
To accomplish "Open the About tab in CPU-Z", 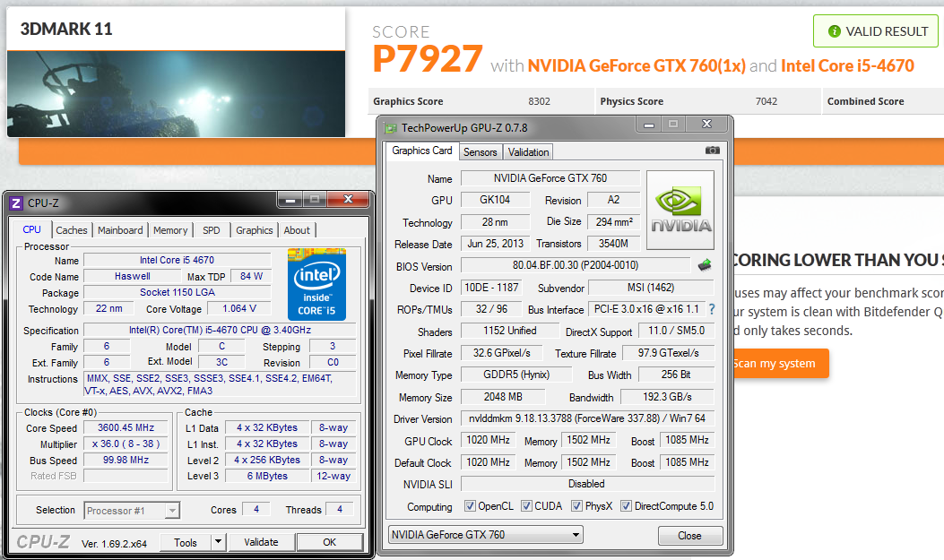I will [297, 230].
